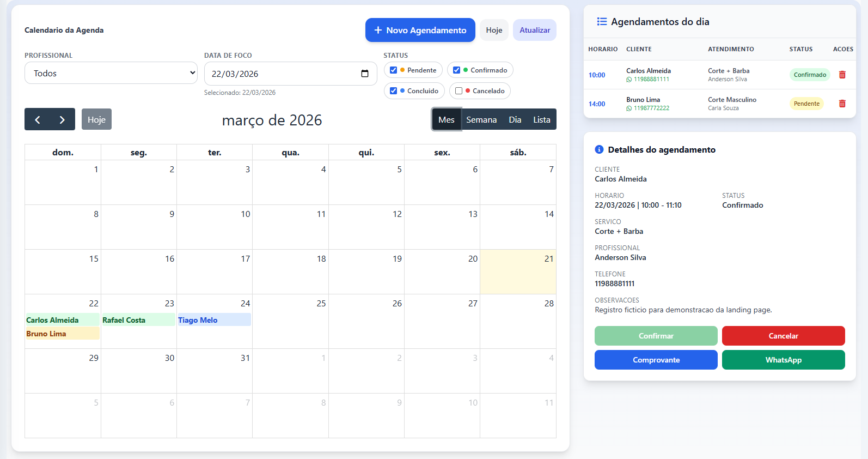The width and height of the screenshot is (868, 459).
Task: Click the Confirmado status badge for Carlos Almeida
Action: [x=810, y=75]
